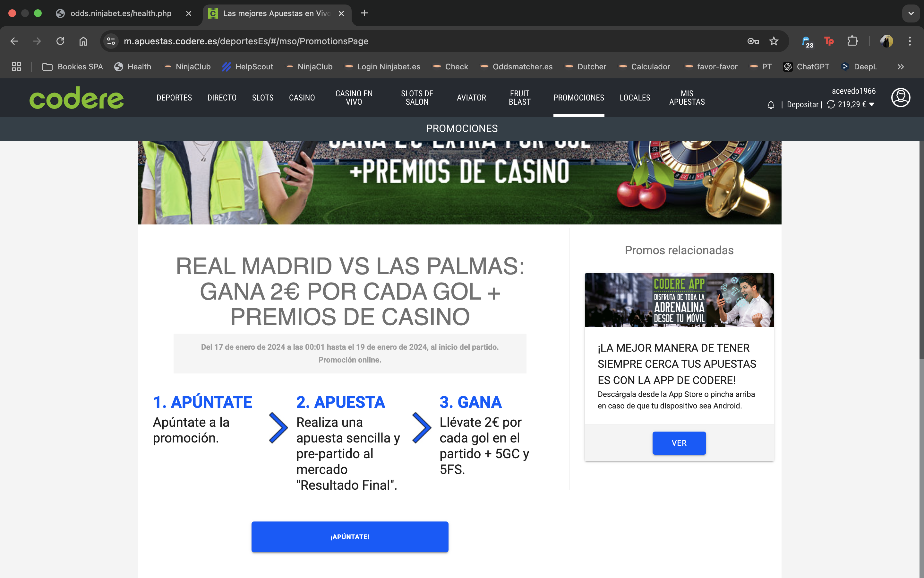Screen dimensions: 924x578
Task: Open the Calculador bookmark
Action: point(645,67)
